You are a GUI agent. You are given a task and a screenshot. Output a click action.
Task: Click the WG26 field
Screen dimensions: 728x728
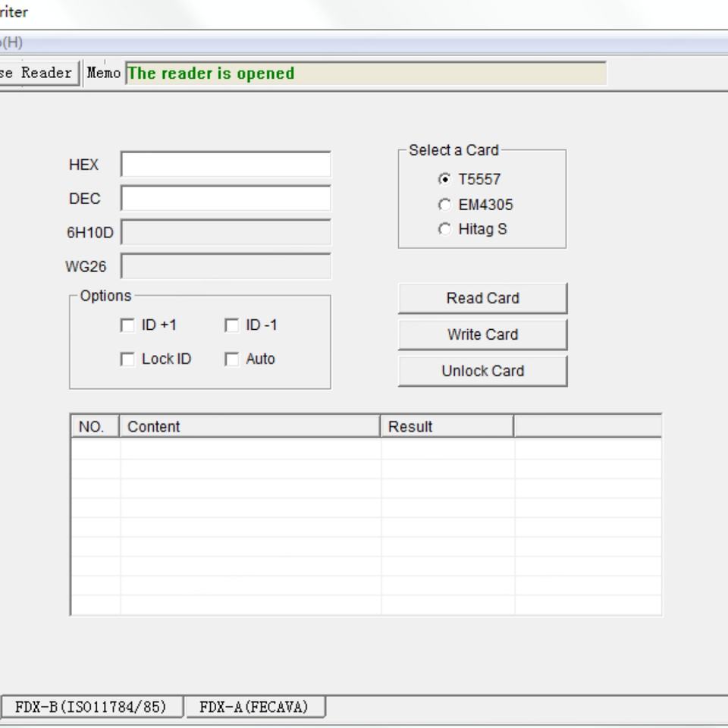pos(226,266)
